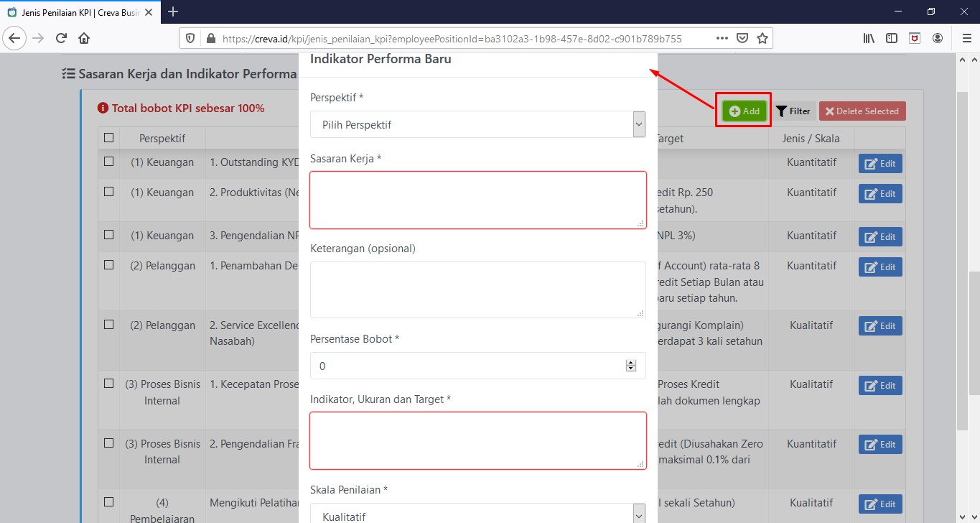980x523 pixels.
Task: Reload the page with the refresh icon
Action: point(61,38)
